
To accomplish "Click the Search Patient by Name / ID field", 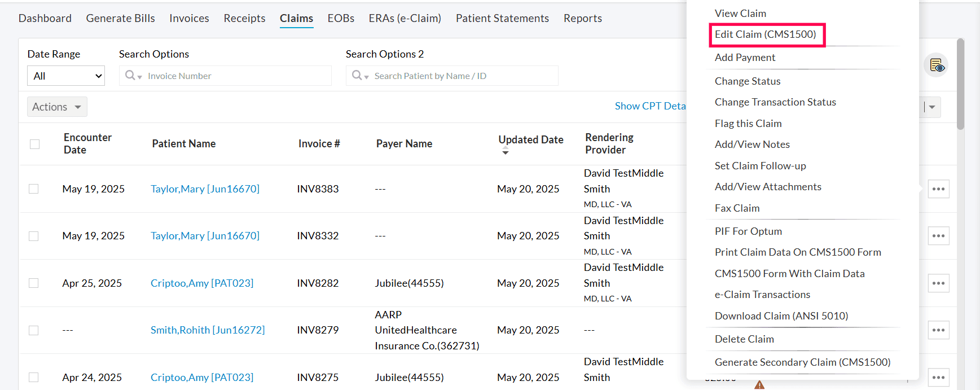I will 452,76.
